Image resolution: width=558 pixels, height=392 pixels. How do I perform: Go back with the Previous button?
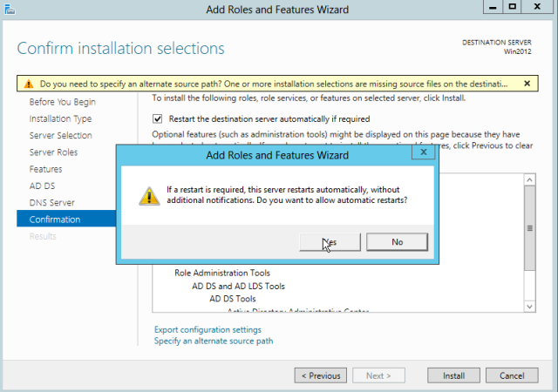pyautogui.click(x=320, y=376)
